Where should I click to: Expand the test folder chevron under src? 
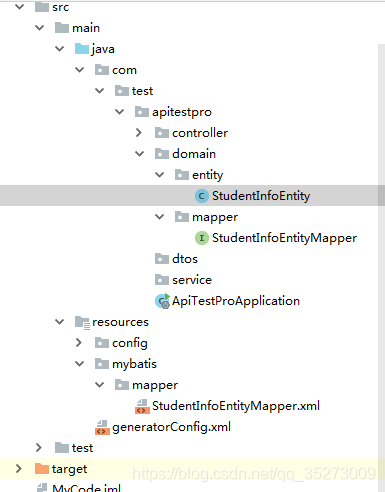(39, 448)
